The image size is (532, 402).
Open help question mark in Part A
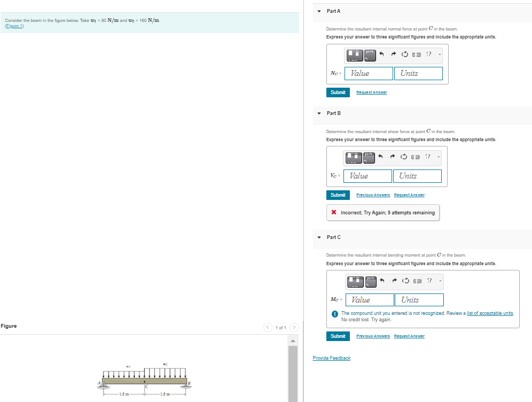tap(429, 54)
